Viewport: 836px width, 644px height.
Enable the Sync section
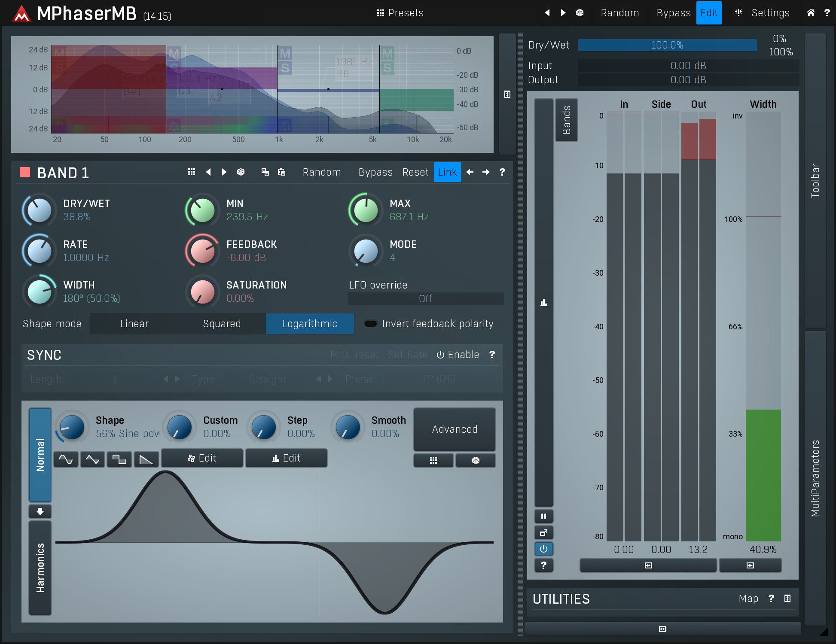458,355
